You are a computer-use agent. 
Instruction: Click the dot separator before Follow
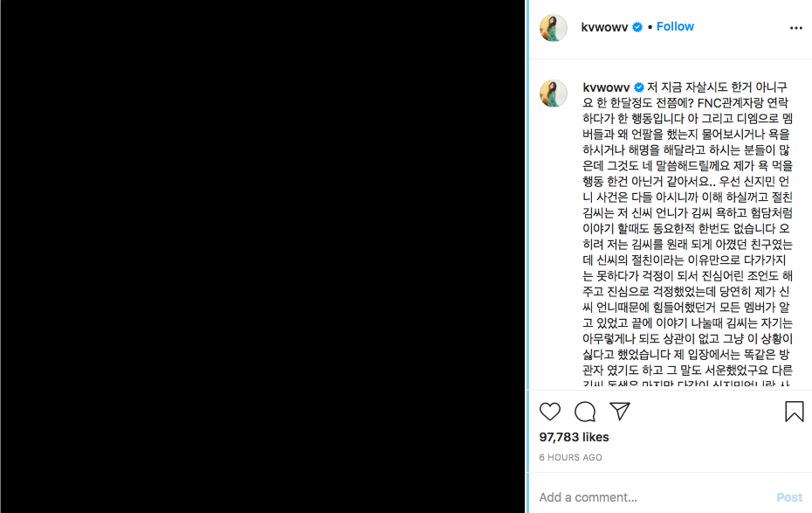(x=650, y=27)
